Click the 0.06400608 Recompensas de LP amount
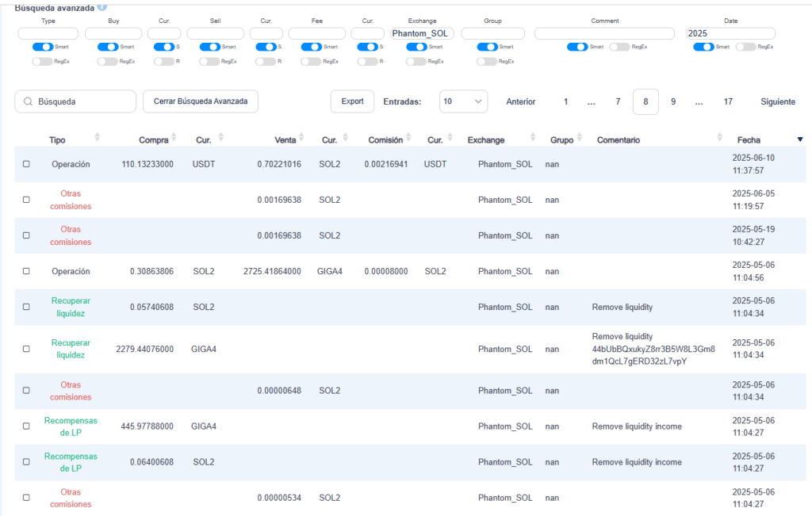 pos(151,462)
